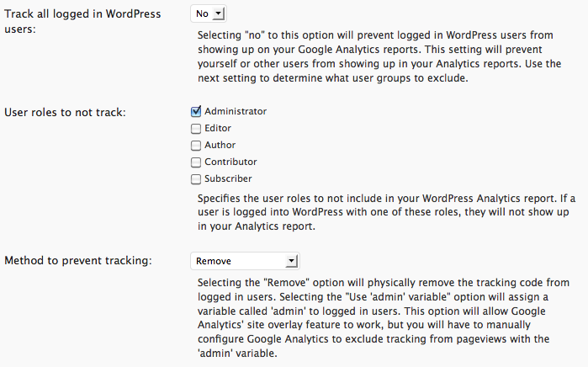
Task: Open the Method to prevent tracking dropdown
Action: [x=245, y=261]
